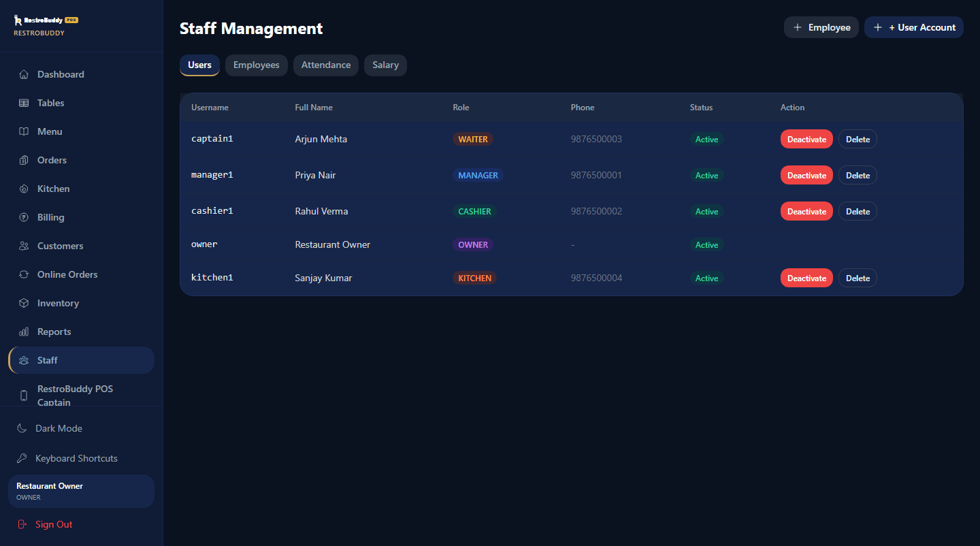Switch to the Employees tab
Viewport: 980px width, 546px height.
[257, 65]
